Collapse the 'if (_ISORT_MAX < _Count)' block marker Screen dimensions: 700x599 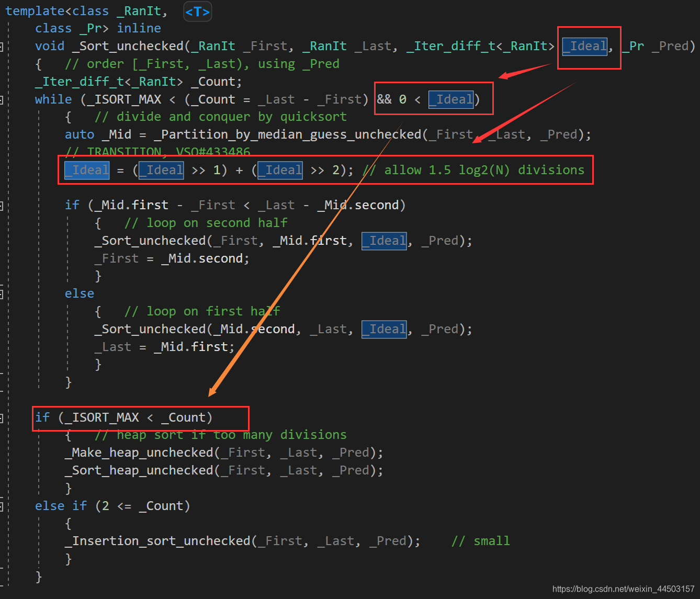pos(2,418)
